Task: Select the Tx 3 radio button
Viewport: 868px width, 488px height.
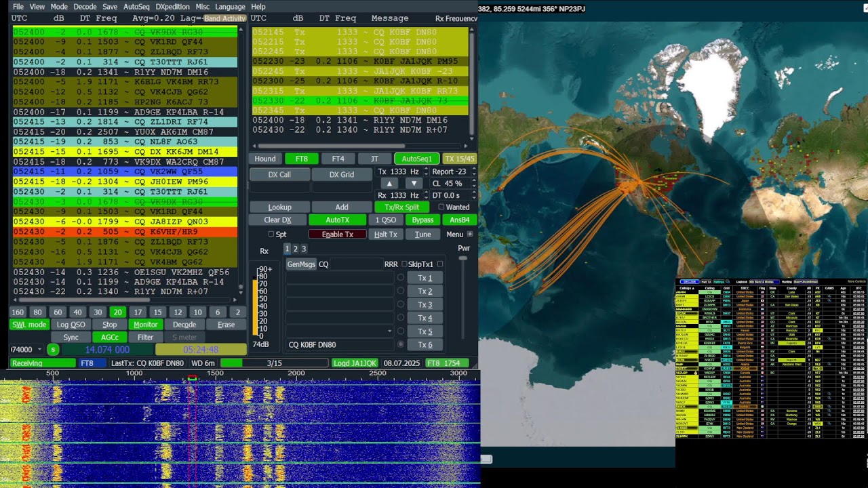Action: [x=401, y=305]
